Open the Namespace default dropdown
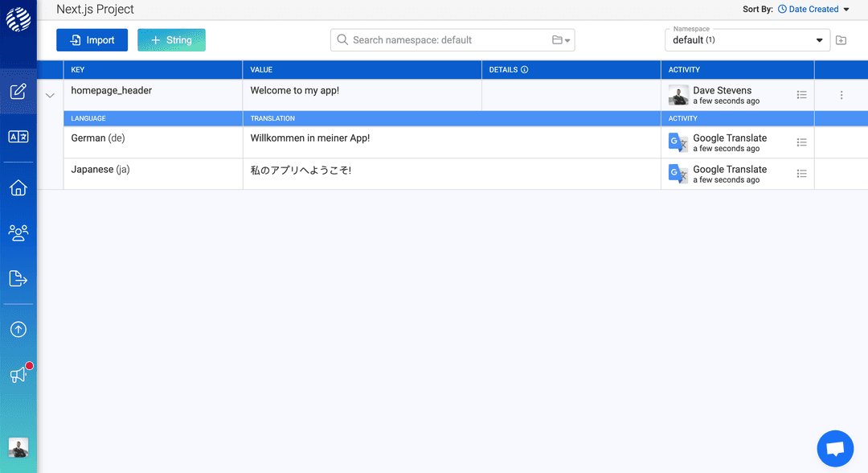868x473 pixels. click(747, 40)
